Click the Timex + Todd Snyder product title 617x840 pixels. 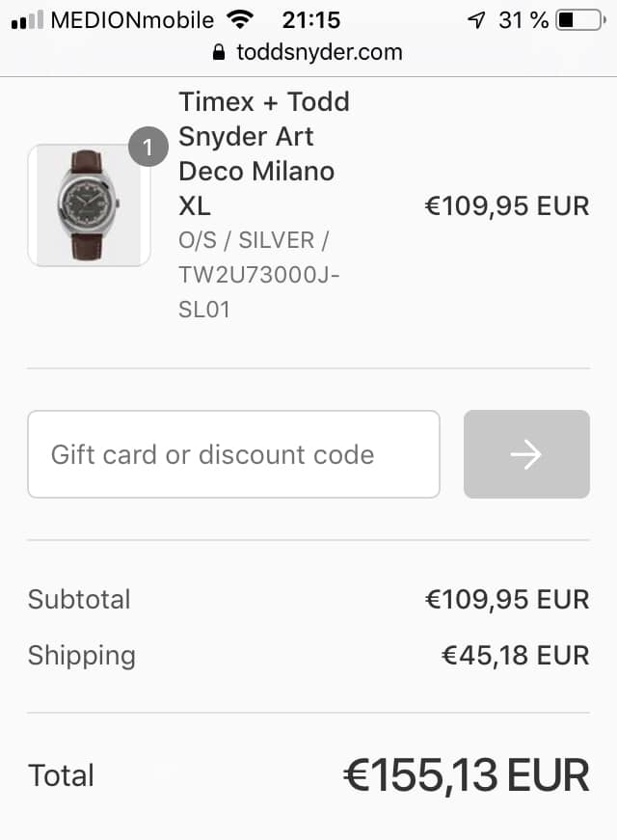[x=263, y=153]
